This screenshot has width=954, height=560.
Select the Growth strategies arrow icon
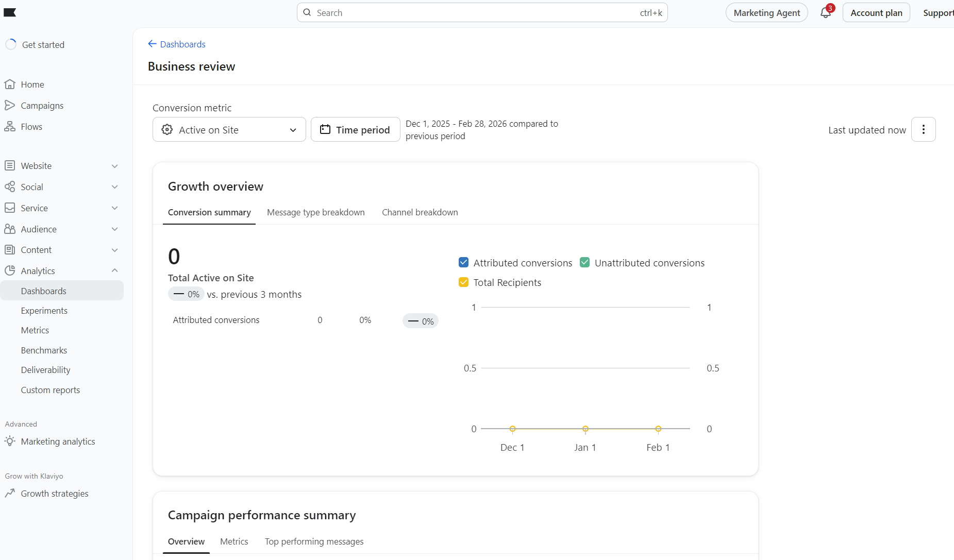pos(10,493)
